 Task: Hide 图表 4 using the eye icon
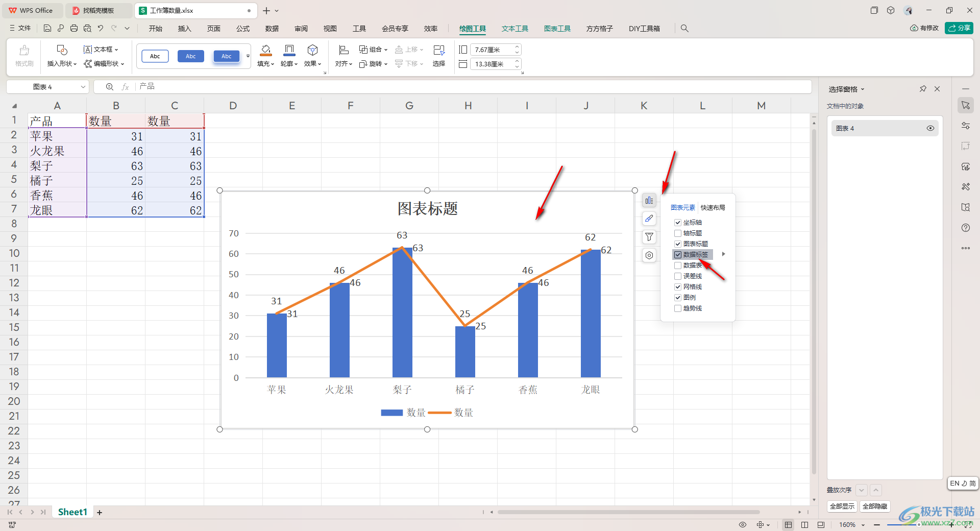(930, 128)
